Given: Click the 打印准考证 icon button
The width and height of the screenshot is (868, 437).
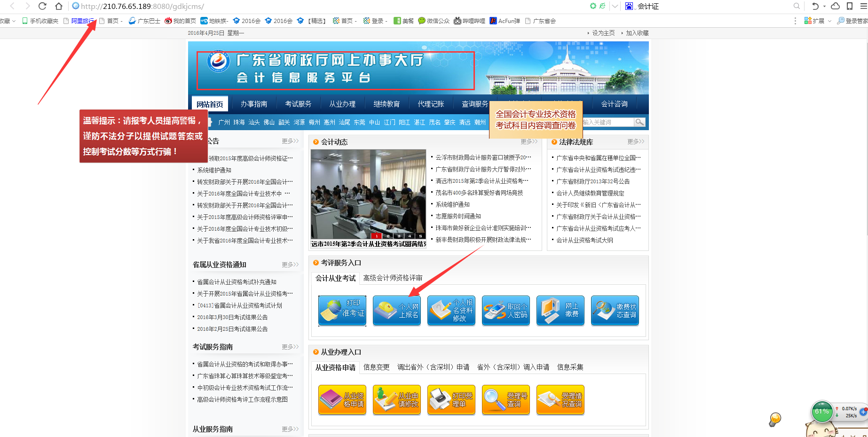Looking at the screenshot, I should pos(342,310).
